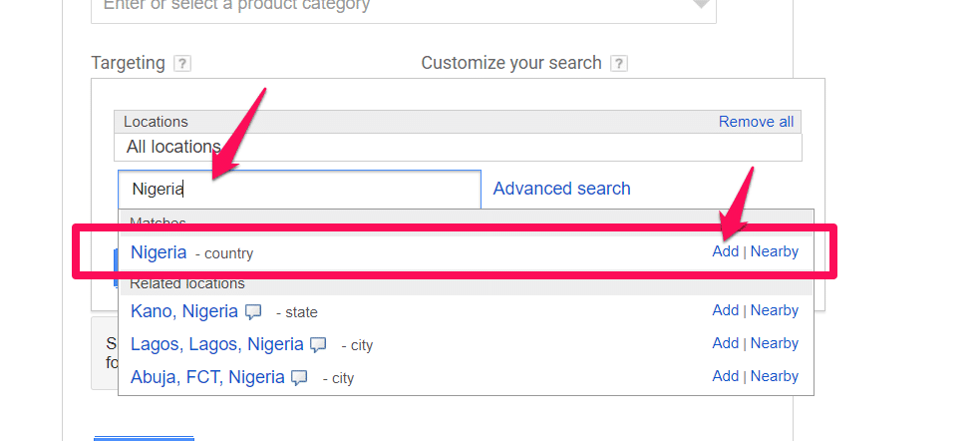
Task: Click the Nigeria location search field
Action: click(x=299, y=189)
